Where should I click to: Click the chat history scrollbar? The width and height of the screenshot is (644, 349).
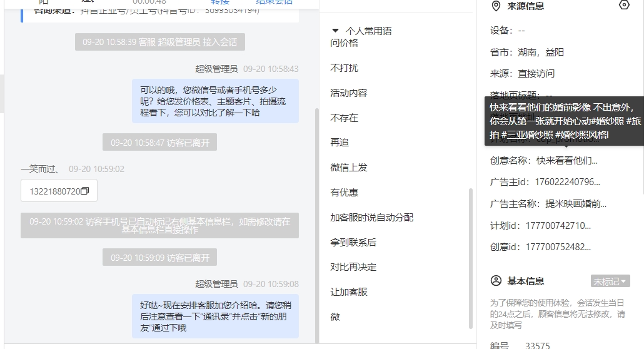[316, 225]
